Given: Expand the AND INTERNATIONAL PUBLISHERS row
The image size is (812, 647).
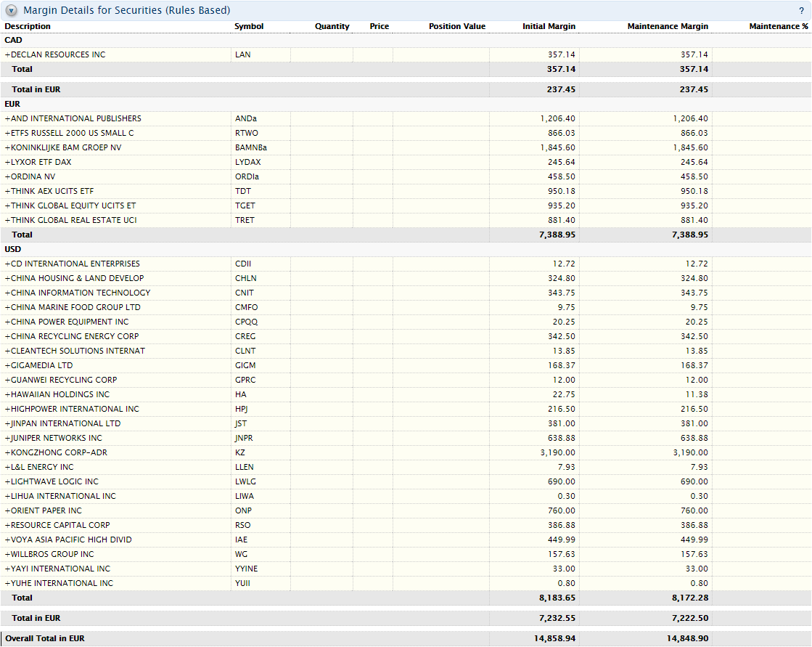Looking at the screenshot, I should point(8,118).
